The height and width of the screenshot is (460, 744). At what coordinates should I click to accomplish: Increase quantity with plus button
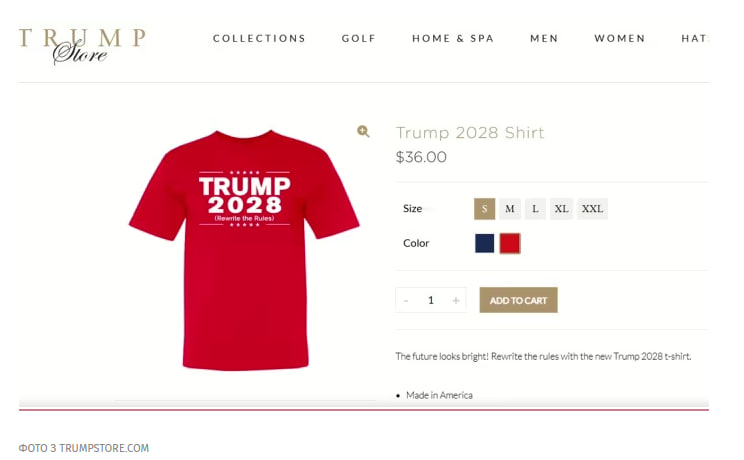tap(456, 300)
